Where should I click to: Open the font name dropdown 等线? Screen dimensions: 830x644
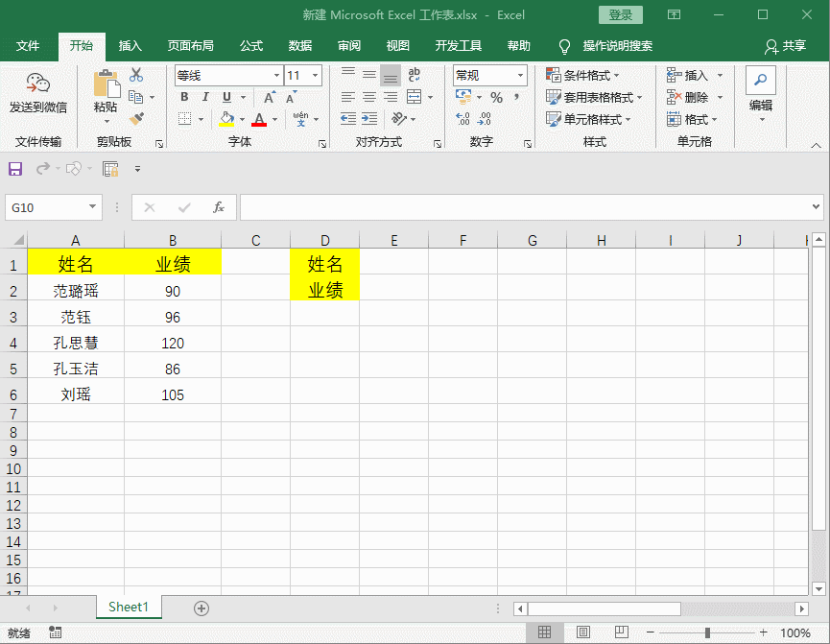click(276, 75)
